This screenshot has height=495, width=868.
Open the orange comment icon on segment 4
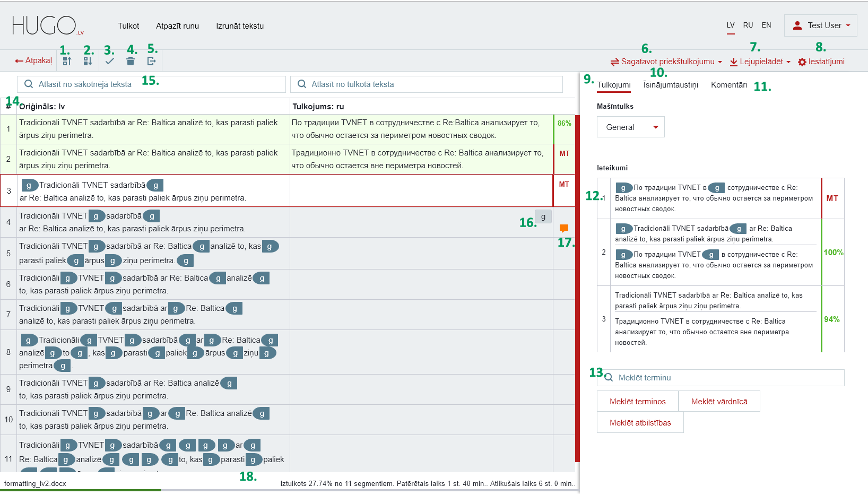pyautogui.click(x=564, y=228)
